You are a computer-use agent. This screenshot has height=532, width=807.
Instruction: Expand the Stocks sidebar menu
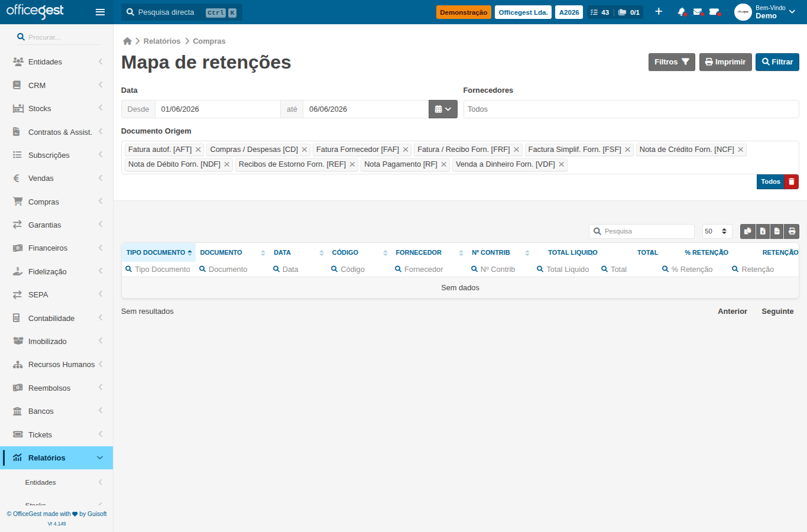pyautogui.click(x=57, y=108)
